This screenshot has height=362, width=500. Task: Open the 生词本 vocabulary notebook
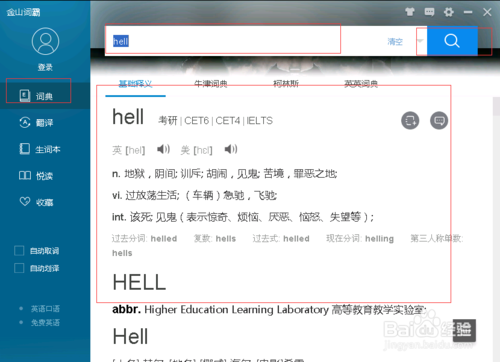click(x=45, y=149)
